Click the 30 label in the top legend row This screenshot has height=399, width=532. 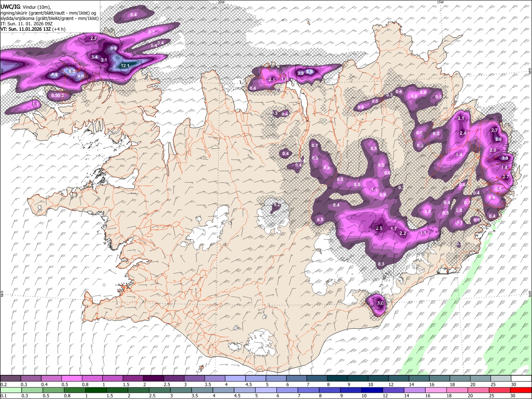coord(513,384)
